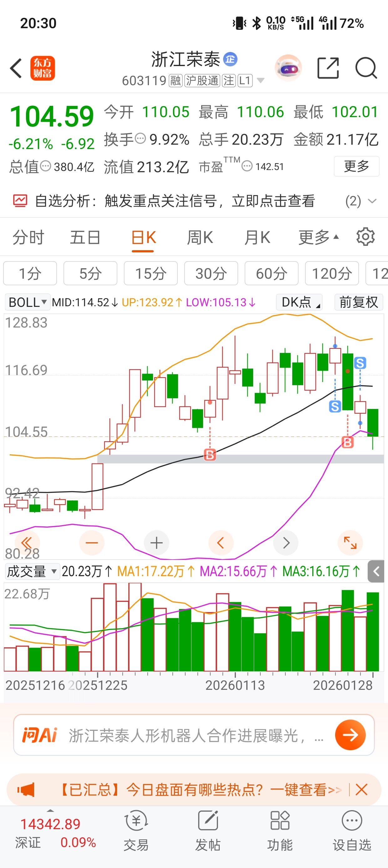Switch to 五日 tab
The width and height of the screenshot is (388, 868).
tap(85, 237)
